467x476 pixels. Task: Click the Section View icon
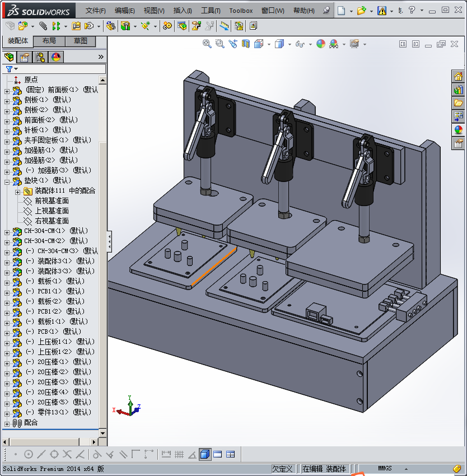(246, 44)
